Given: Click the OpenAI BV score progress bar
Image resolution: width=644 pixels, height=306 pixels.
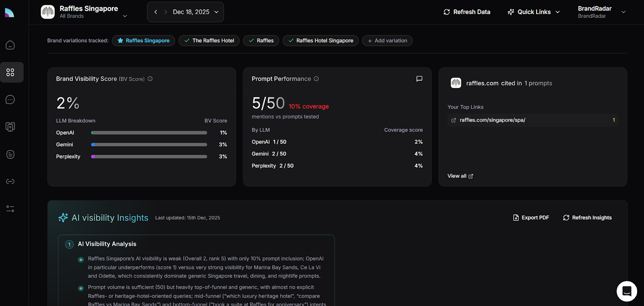Looking at the screenshot, I should click(149, 133).
